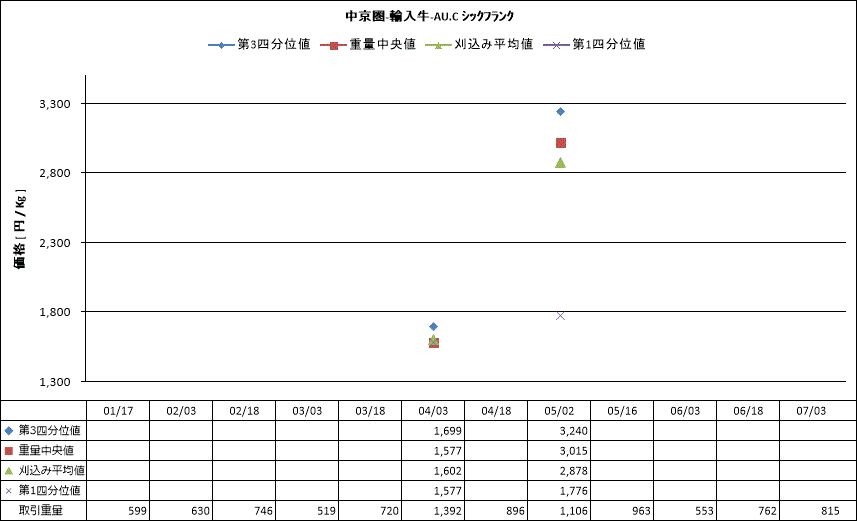This screenshot has height=521, width=857.
Task: Click the 01/17 date column header
Action: tap(118, 411)
